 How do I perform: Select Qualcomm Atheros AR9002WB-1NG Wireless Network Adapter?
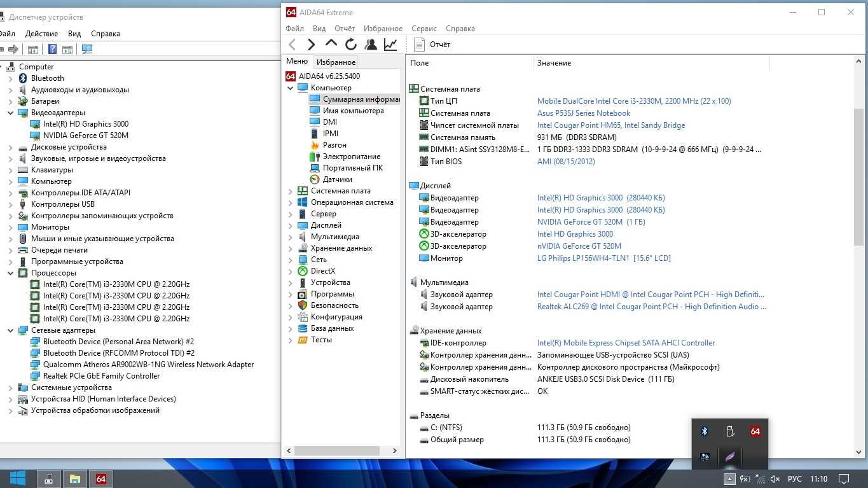(142, 365)
